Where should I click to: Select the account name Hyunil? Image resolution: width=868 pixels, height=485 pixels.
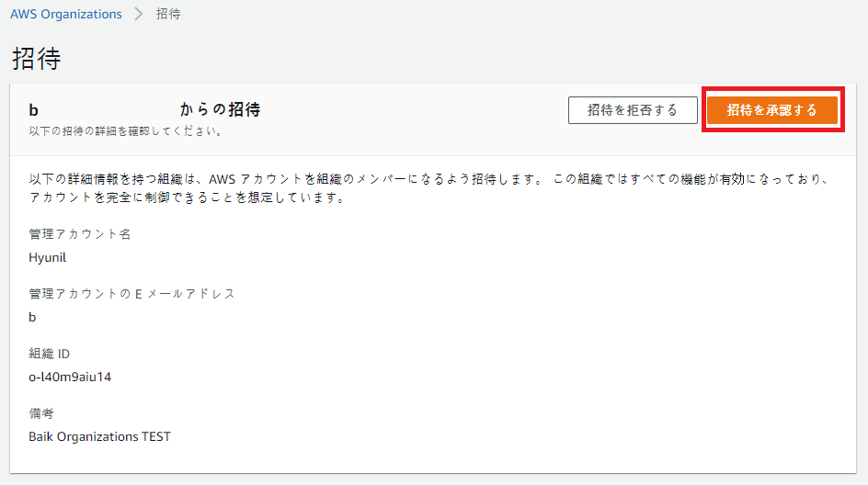(48, 257)
